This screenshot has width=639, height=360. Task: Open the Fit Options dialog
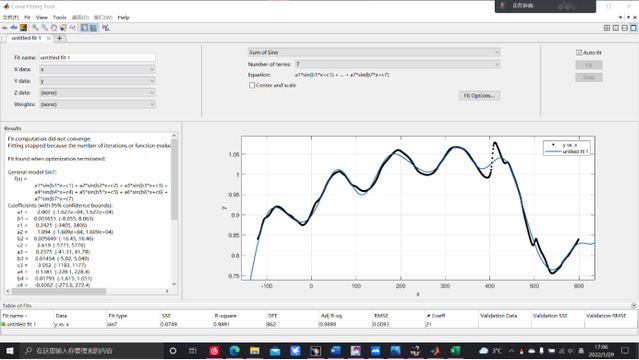tap(479, 95)
